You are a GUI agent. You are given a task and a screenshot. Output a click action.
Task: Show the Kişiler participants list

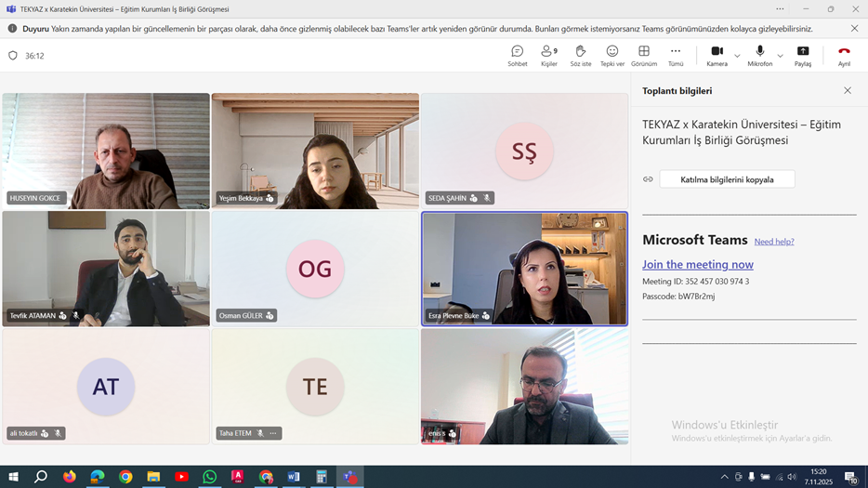pos(549,55)
